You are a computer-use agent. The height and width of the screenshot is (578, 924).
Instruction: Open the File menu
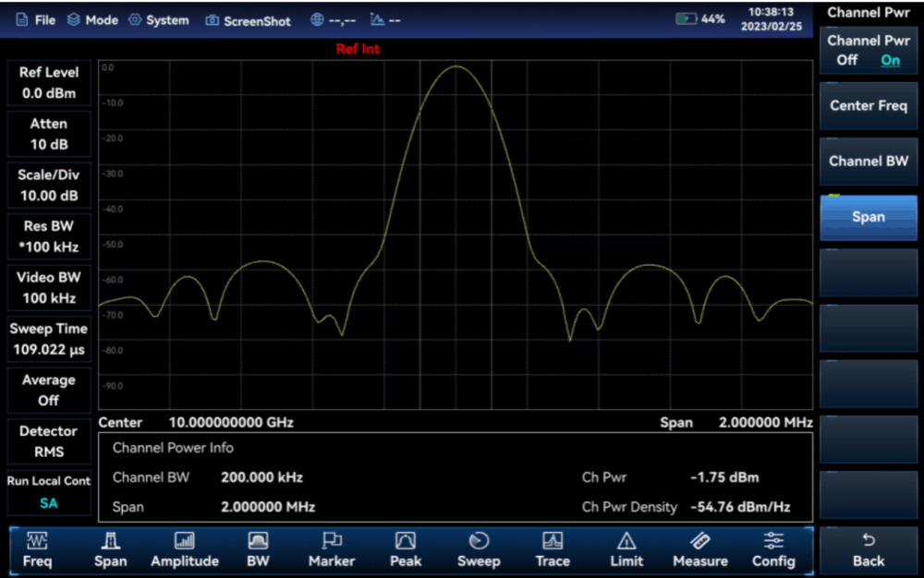pos(36,20)
